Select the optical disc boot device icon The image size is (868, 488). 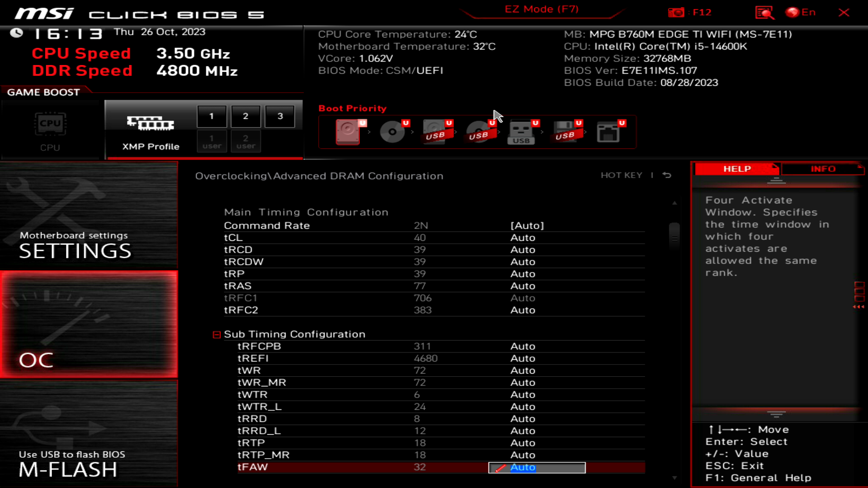click(x=392, y=131)
